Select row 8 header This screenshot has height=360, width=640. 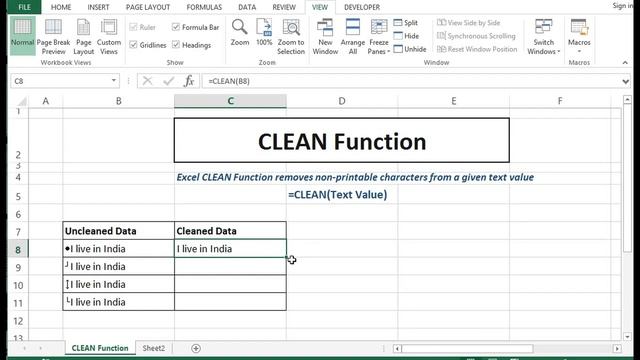[18, 249]
